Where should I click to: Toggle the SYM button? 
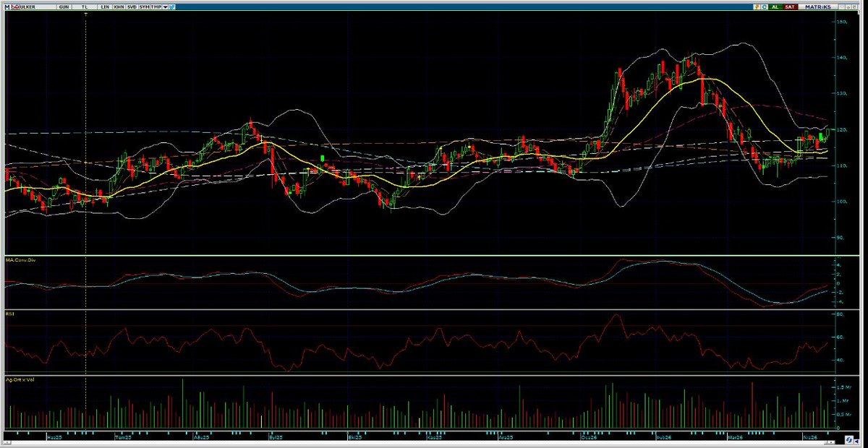(x=144, y=7)
